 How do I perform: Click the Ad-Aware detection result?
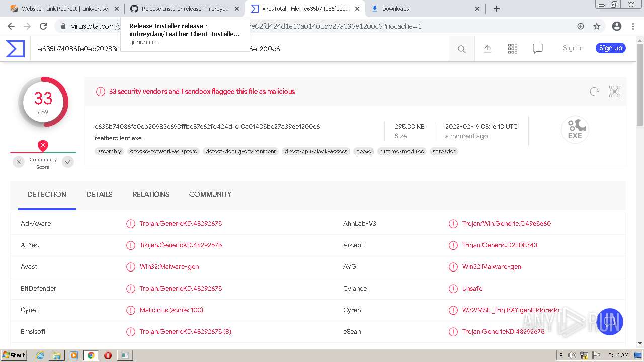[x=181, y=224]
